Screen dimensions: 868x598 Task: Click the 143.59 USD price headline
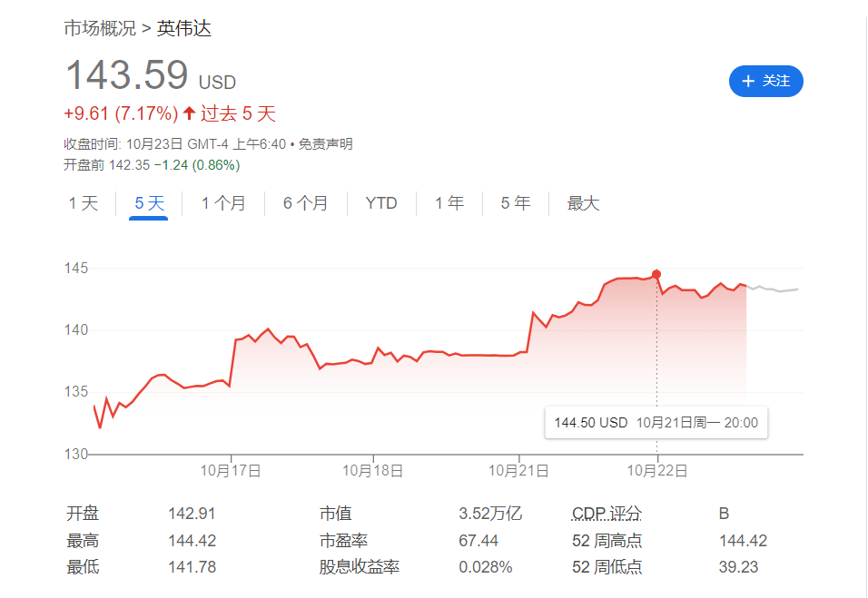(150, 76)
